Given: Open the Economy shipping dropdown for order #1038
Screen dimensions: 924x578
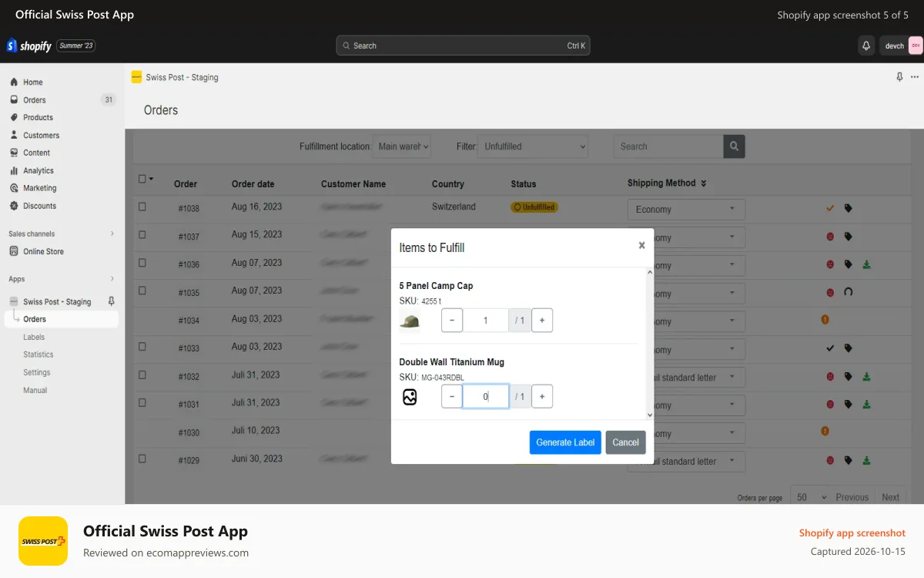Looking at the screenshot, I should (686, 210).
